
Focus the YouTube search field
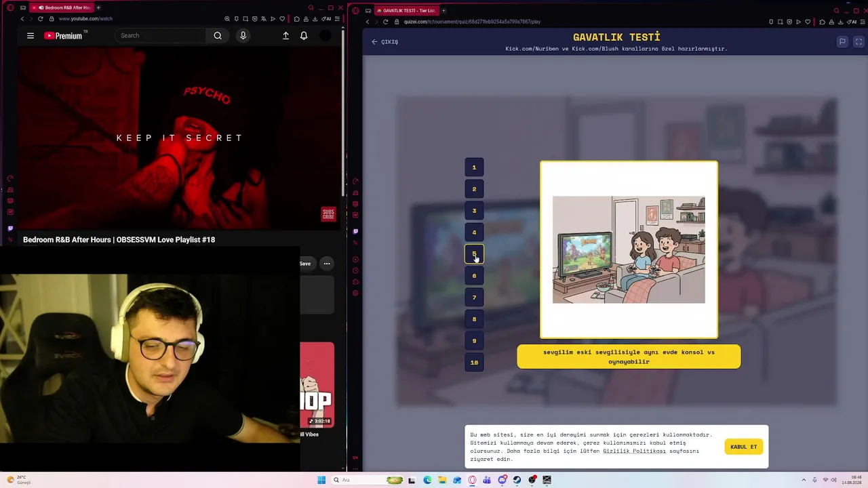(160, 36)
